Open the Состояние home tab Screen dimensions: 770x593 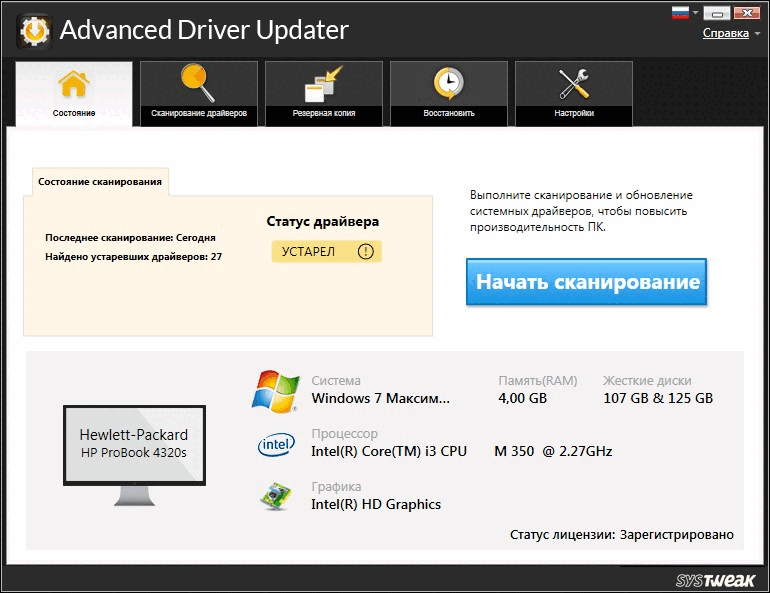74,94
